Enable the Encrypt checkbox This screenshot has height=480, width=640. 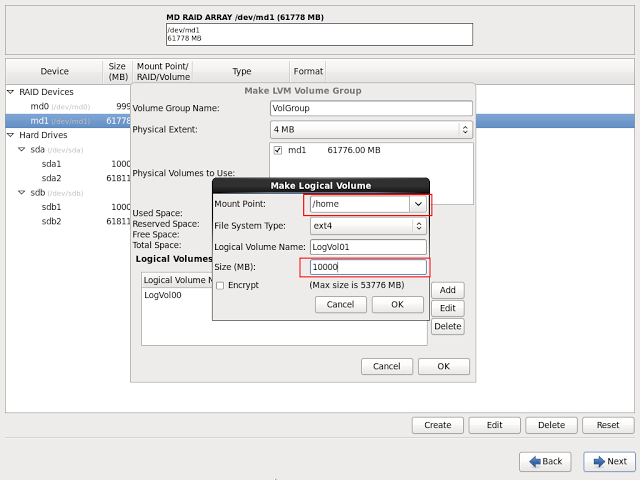(220, 285)
